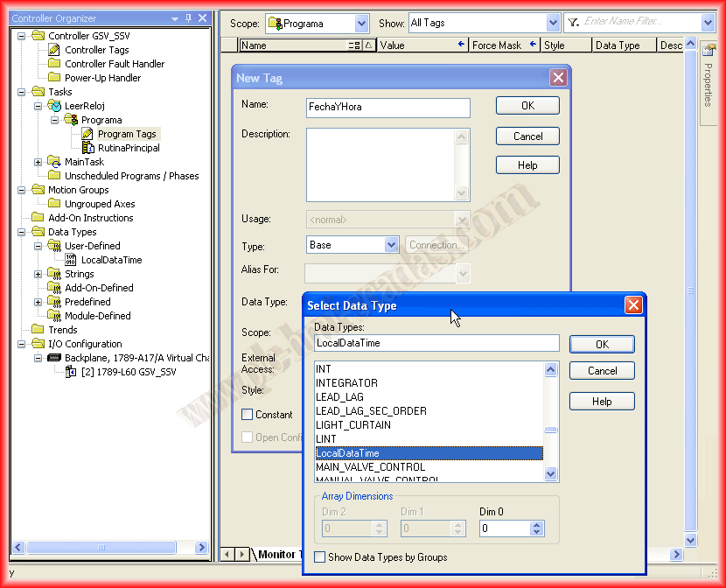Click the 1789-L60 GSV_SSV module icon
The width and height of the screenshot is (726, 588).
click(71, 372)
